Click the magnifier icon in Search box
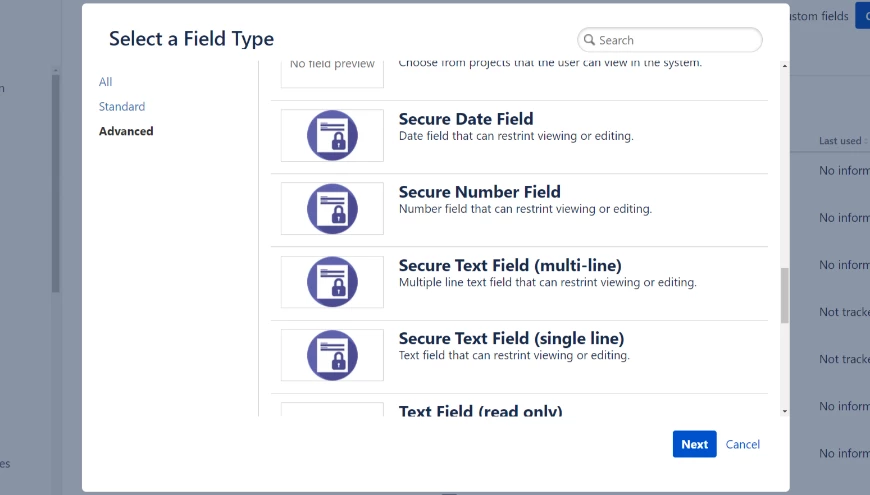The image size is (870, 495). [x=589, y=40]
